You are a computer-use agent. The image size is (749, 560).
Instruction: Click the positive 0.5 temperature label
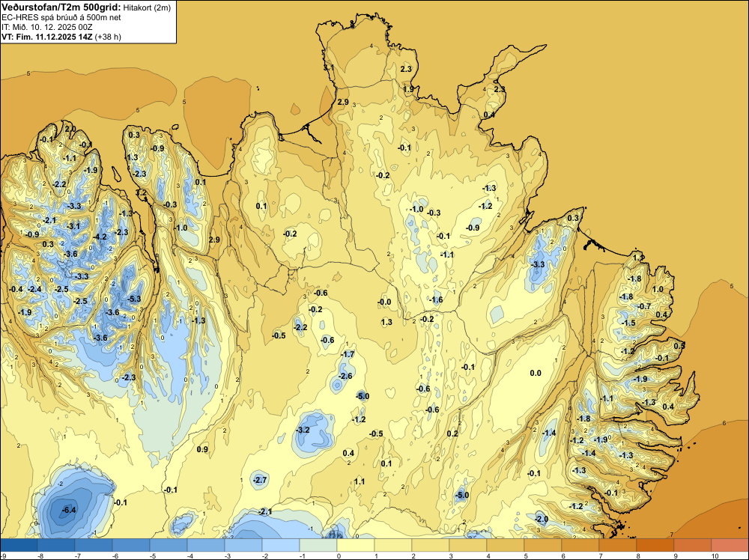[x=679, y=346]
